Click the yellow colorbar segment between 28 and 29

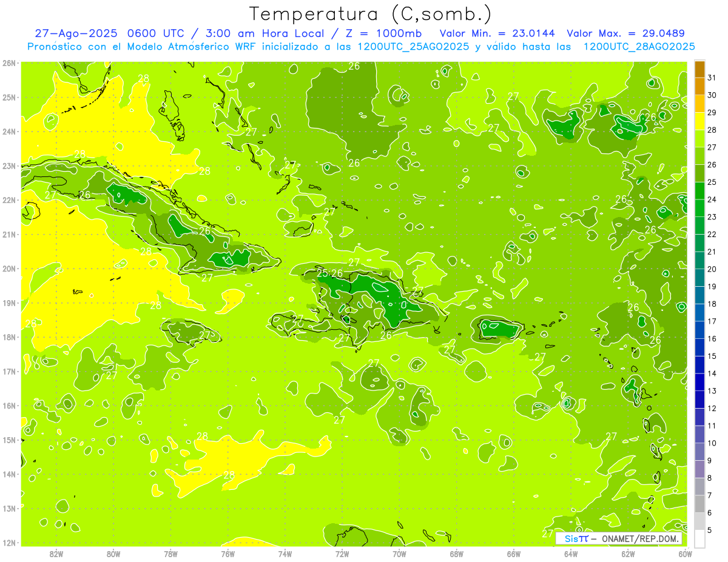699,121
